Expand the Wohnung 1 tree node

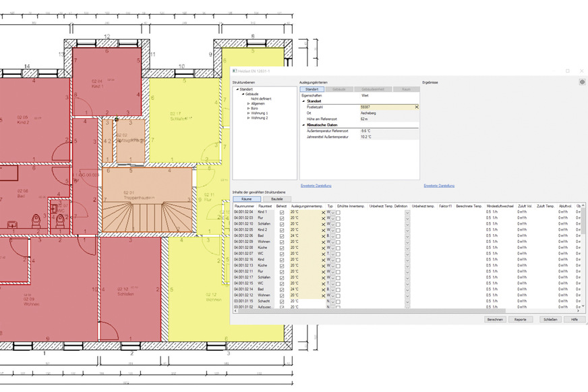[248, 113]
